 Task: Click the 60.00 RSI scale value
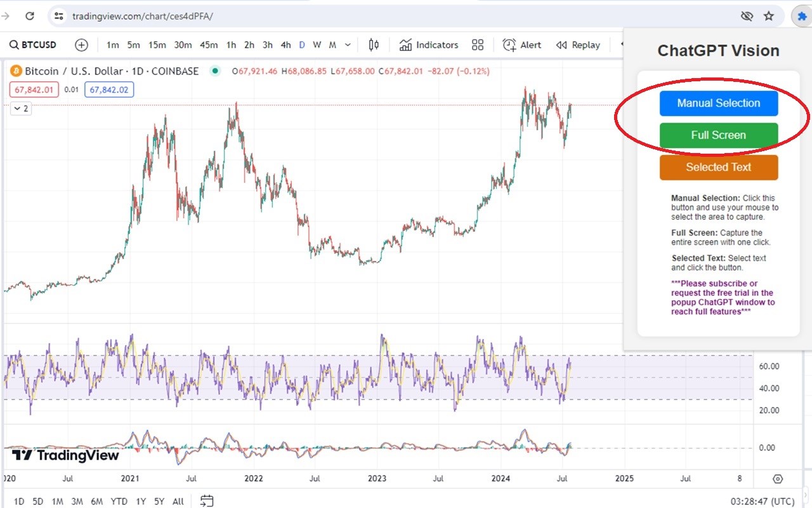[x=769, y=366]
